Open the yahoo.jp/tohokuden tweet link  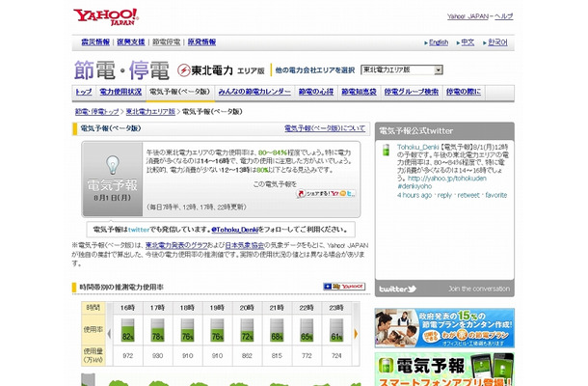(x=447, y=179)
